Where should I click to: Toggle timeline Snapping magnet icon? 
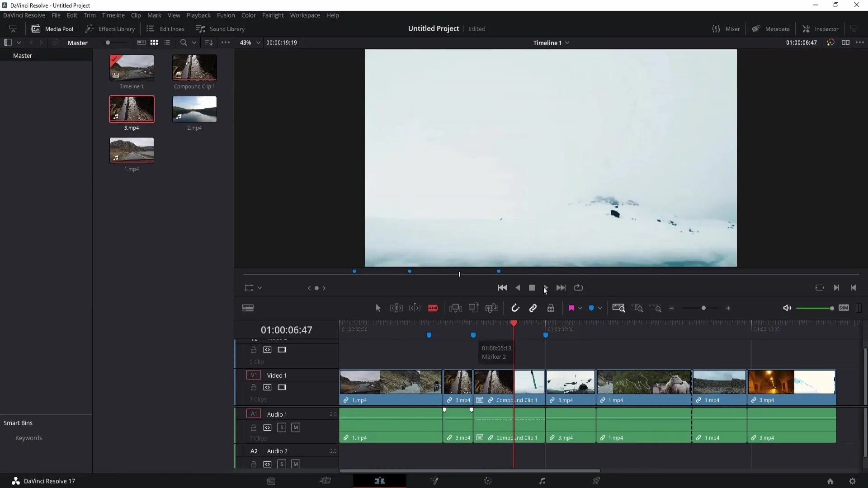pos(515,308)
